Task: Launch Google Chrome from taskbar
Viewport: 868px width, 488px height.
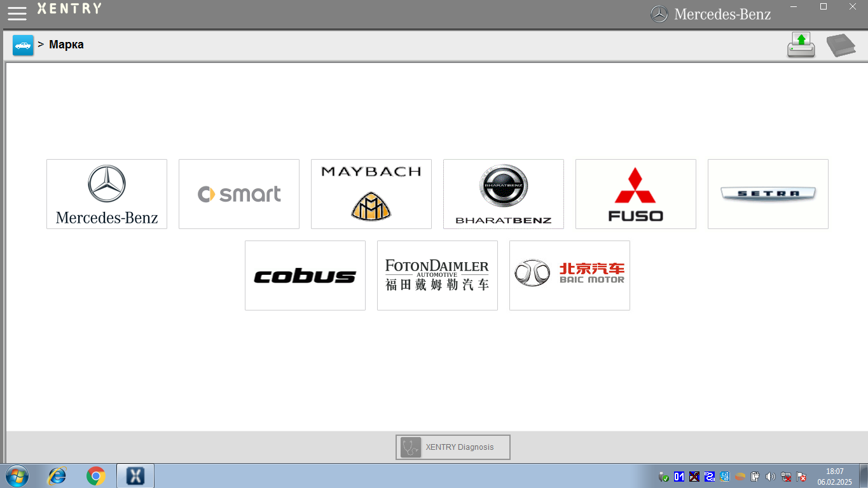Action: click(x=96, y=476)
